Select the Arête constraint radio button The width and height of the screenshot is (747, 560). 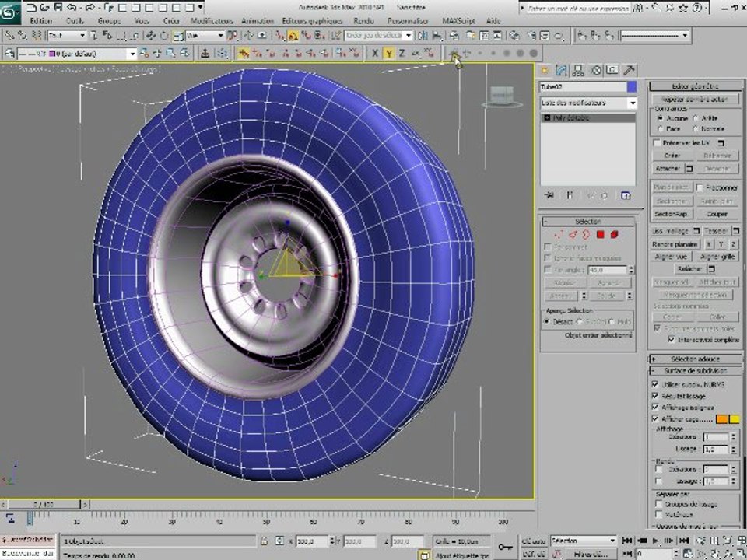coord(696,117)
